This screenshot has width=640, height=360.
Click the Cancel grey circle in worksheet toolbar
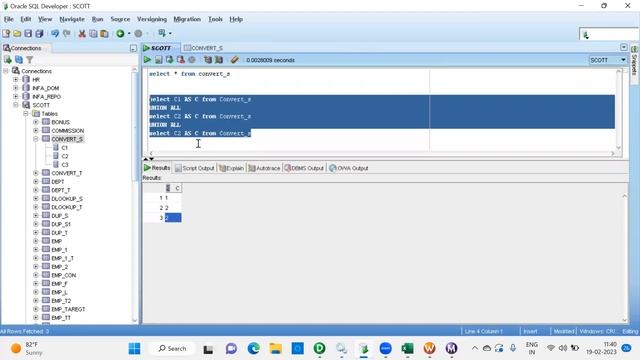191,60
